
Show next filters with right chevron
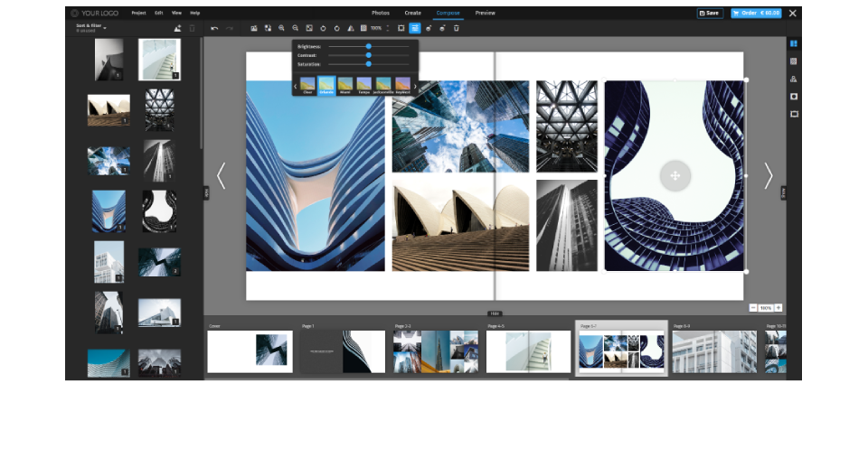tap(415, 86)
